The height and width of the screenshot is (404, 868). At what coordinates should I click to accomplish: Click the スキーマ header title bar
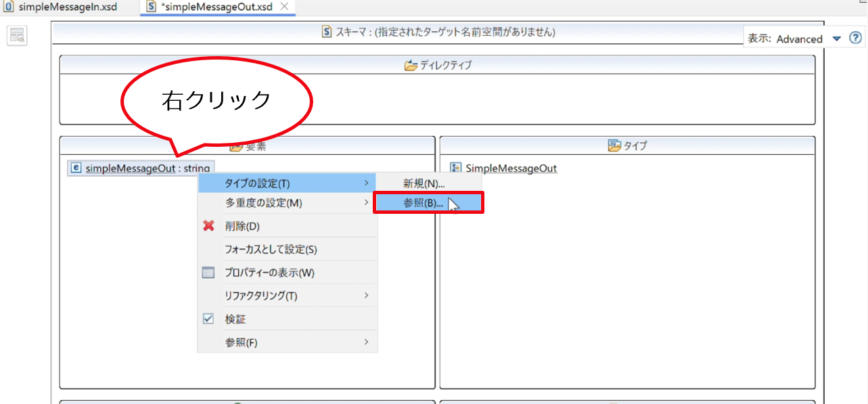click(436, 32)
